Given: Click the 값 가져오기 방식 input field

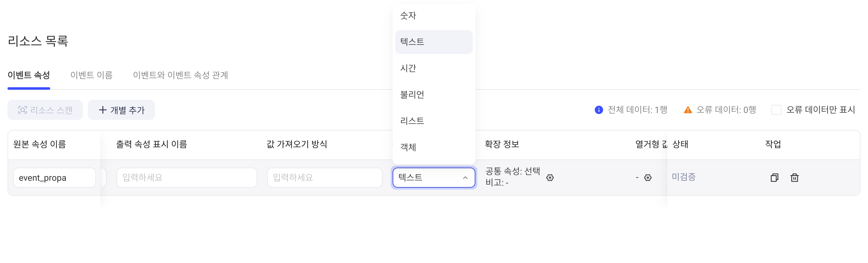Looking at the screenshot, I should (x=325, y=178).
